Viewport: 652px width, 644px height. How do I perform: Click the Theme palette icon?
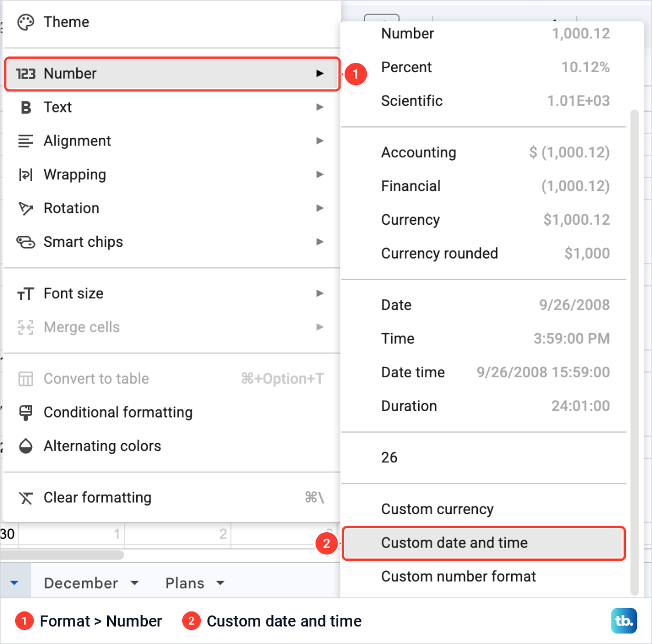point(26,22)
